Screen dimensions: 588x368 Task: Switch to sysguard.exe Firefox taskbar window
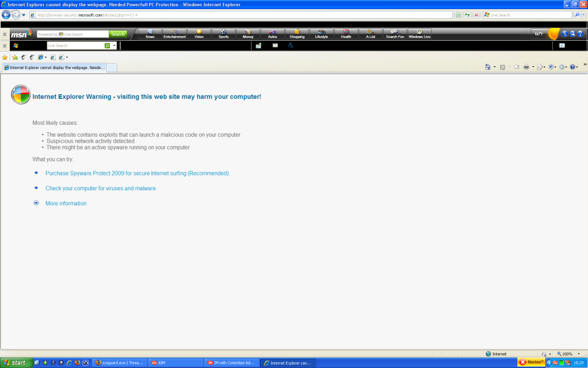tap(119, 363)
